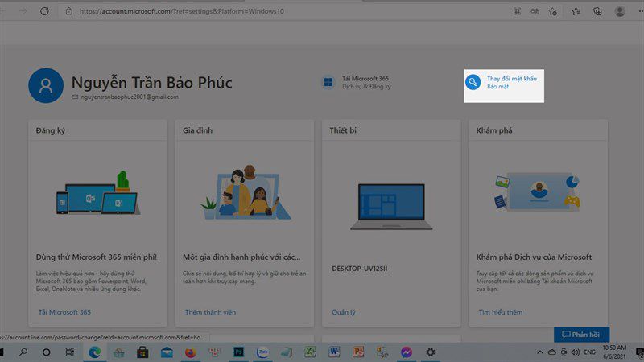Screen dimensions: 644x362
Task: Open PowerPoint from taskbar
Action: coord(358,352)
